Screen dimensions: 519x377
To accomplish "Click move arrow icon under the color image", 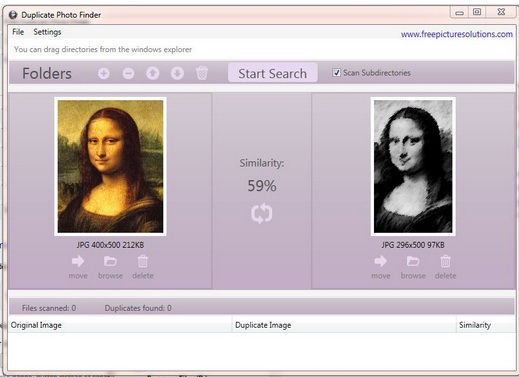I will point(78,261).
